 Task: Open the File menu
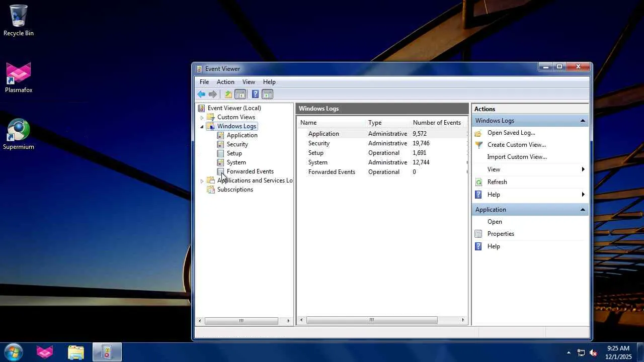click(204, 82)
